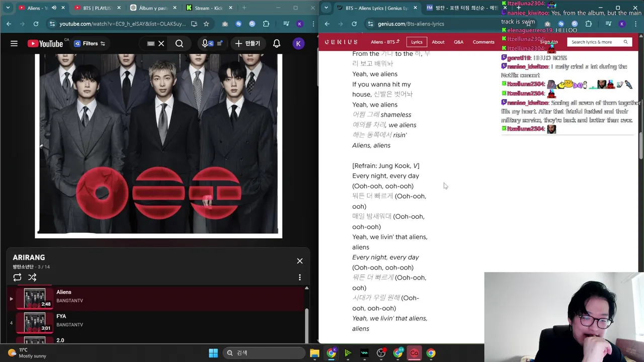Screen dimensions: 644x362
Task: Open Chrome profile K in YouTube window
Action: [x=300, y=24]
